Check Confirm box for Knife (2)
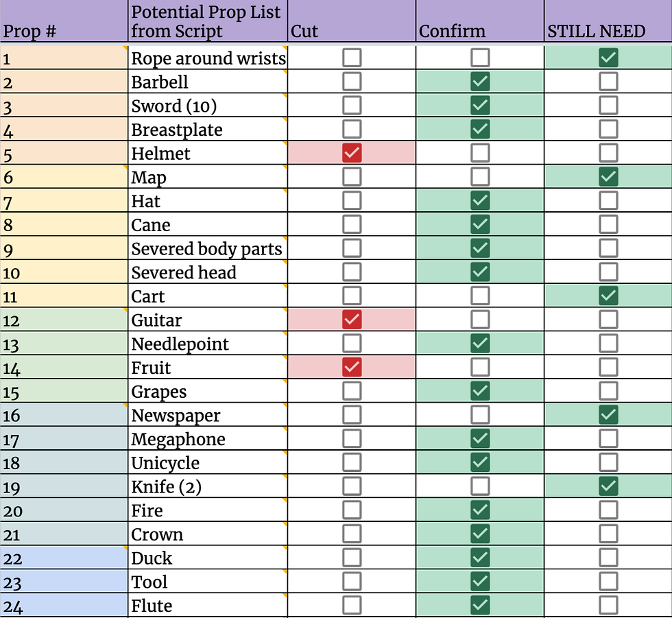The width and height of the screenshot is (672, 618). click(x=480, y=486)
